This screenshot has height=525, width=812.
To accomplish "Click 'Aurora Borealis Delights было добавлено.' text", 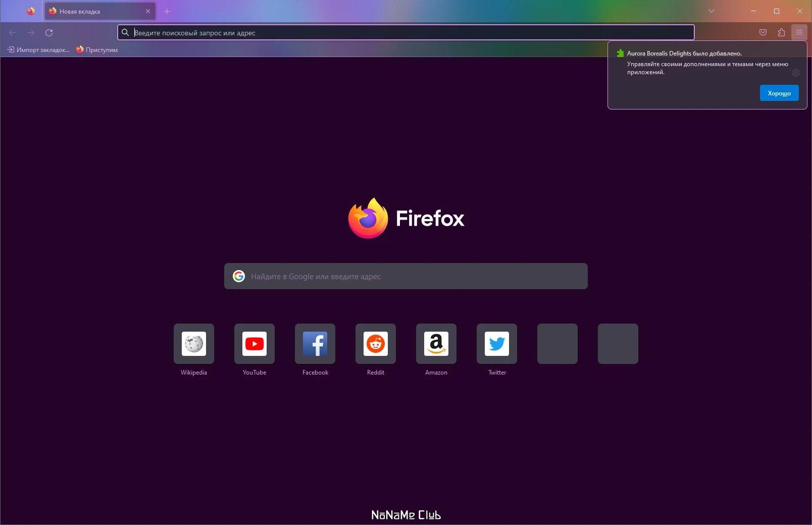I will tap(684, 54).
